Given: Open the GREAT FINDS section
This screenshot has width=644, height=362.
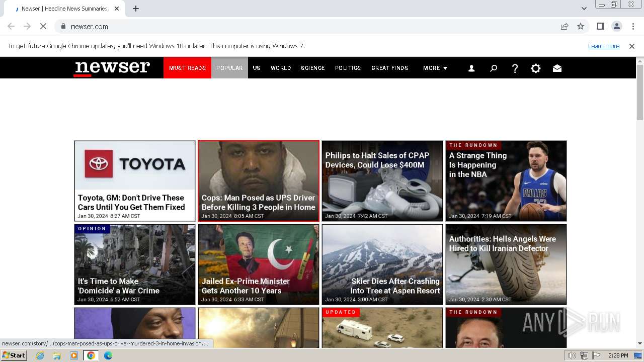Looking at the screenshot, I should 390,68.
